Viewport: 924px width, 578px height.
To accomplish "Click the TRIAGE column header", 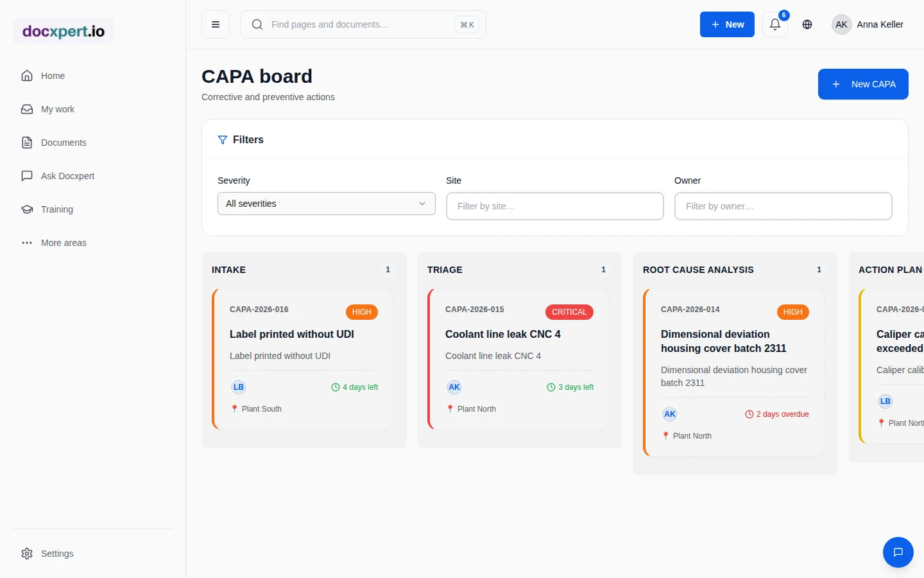I will click(x=445, y=270).
